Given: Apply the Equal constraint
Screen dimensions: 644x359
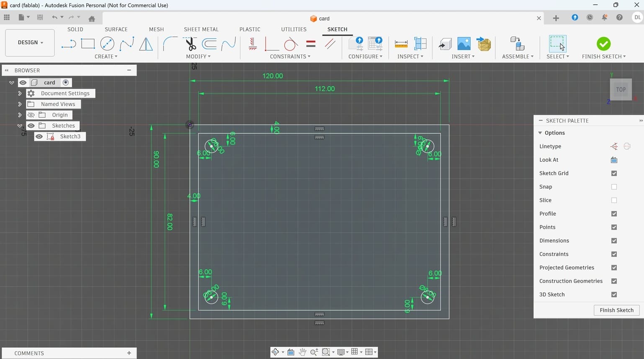Looking at the screenshot, I should tap(310, 43).
